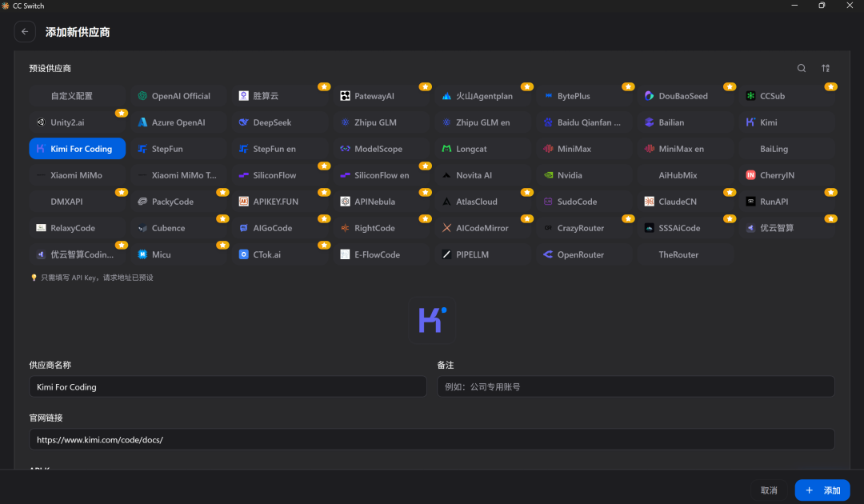
Task: Click the 供应商名称 provider name field
Action: pos(227,386)
